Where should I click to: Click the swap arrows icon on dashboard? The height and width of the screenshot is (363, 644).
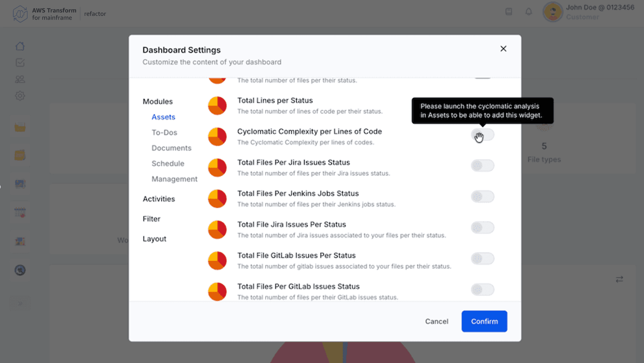[619, 279]
